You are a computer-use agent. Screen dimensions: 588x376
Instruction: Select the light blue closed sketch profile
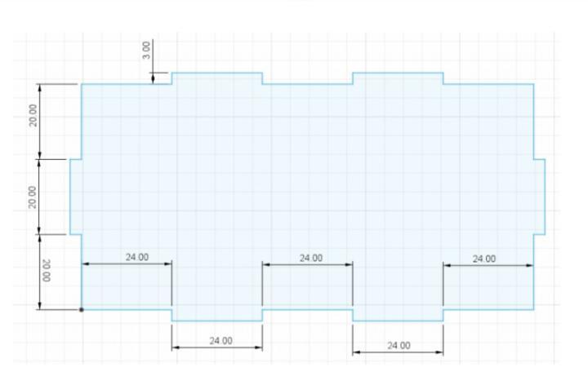(308, 197)
